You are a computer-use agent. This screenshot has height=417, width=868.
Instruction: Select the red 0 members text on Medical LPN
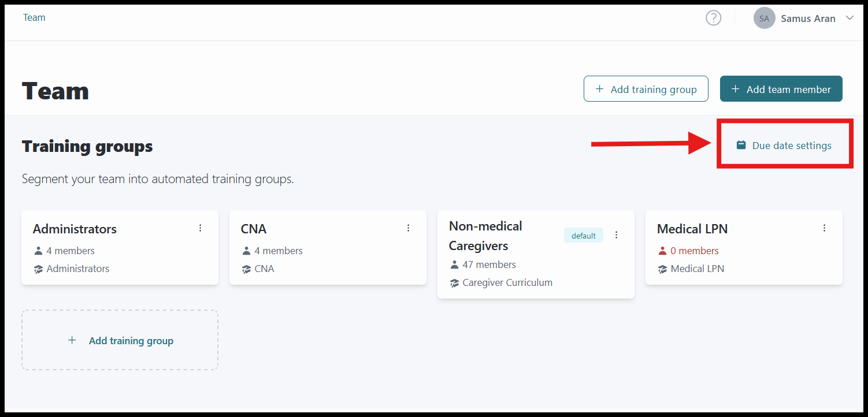[x=695, y=251]
